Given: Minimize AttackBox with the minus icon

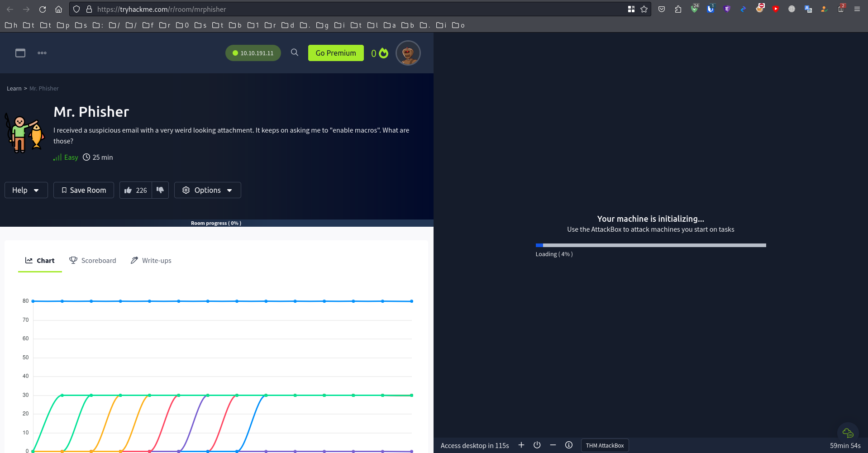Looking at the screenshot, I should point(553,445).
